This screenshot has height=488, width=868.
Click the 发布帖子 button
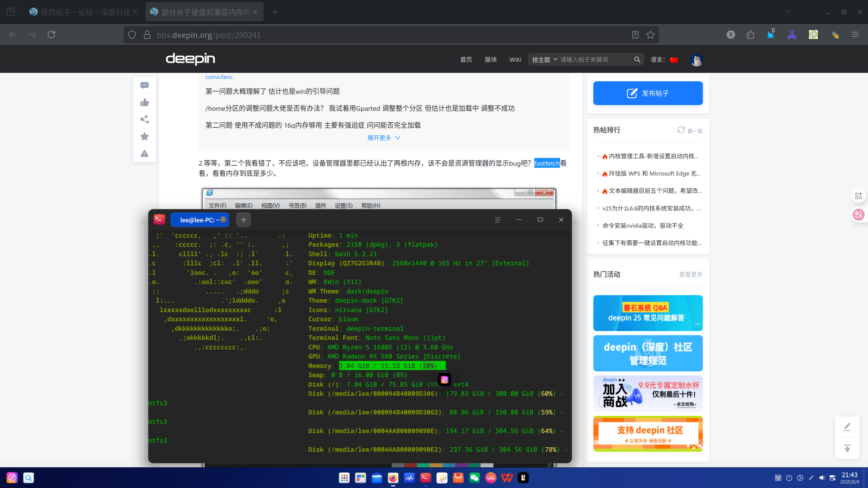[648, 93]
